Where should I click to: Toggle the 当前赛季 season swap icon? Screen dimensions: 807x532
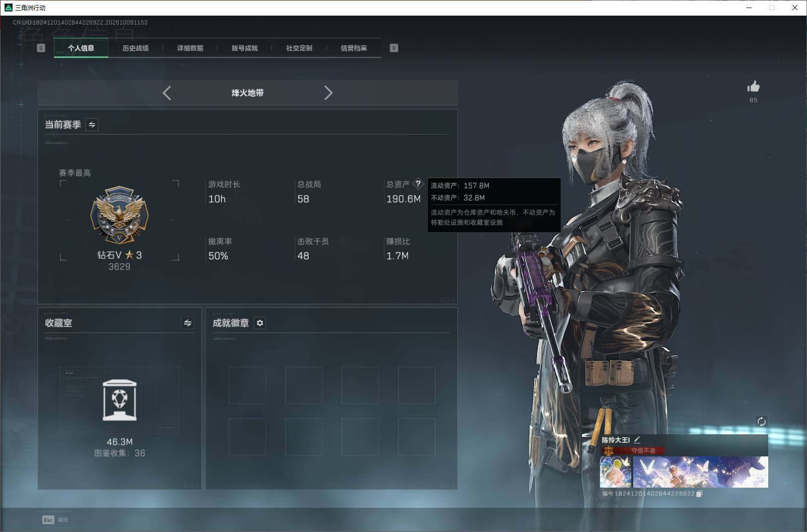(92, 124)
